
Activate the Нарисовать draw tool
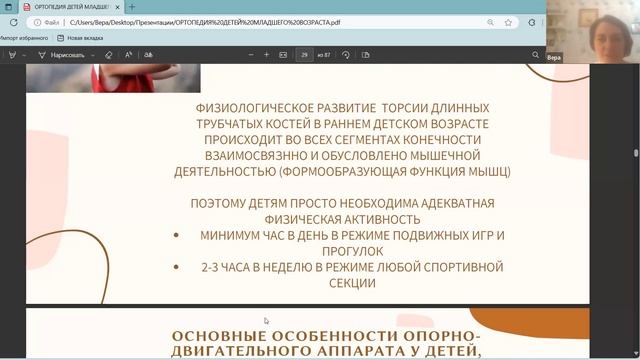point(62,55)
